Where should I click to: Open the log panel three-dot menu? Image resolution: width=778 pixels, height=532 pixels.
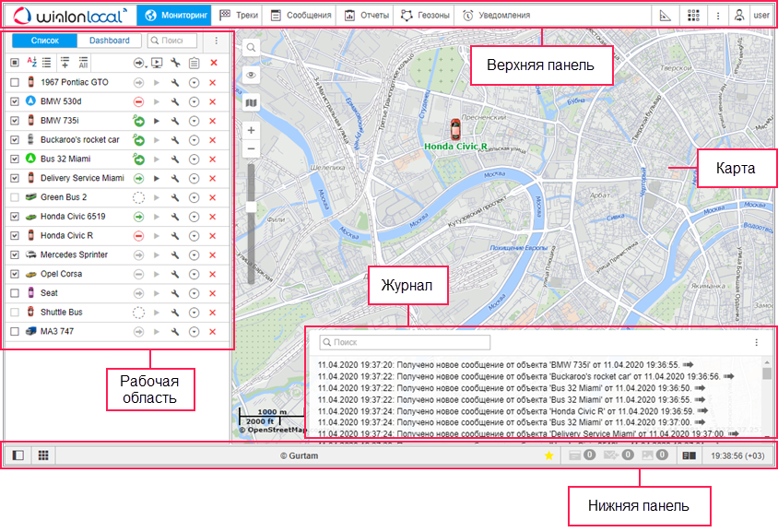coord(756,342)
